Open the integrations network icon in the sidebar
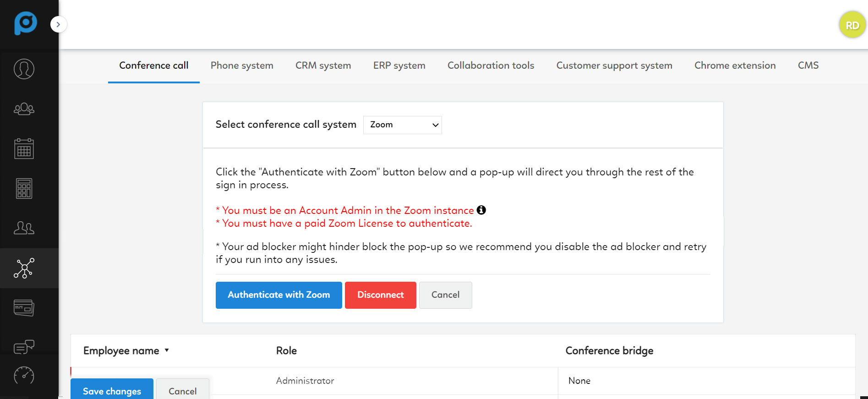 pos(24,268)
